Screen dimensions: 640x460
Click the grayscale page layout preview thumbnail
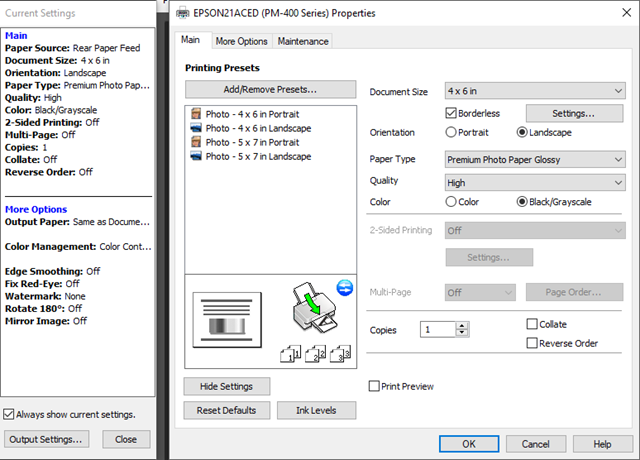click(227, 320)
